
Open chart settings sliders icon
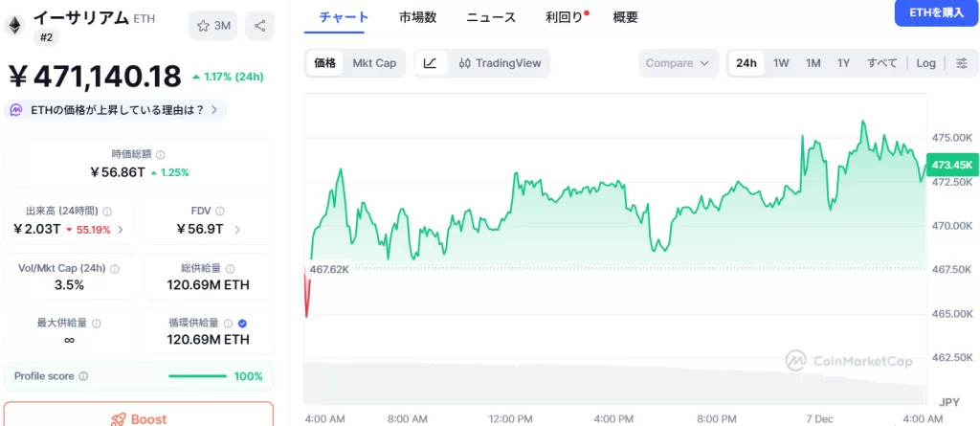click(962, 63)
